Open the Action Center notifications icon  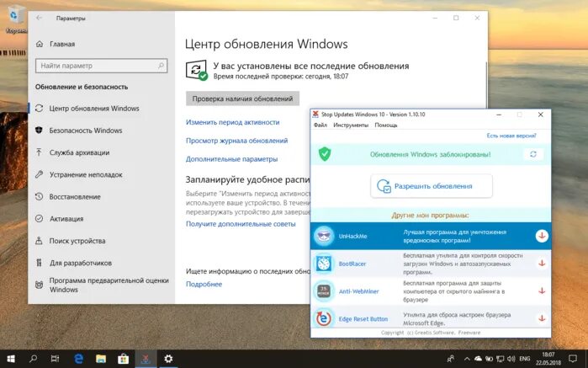[573, 359]
